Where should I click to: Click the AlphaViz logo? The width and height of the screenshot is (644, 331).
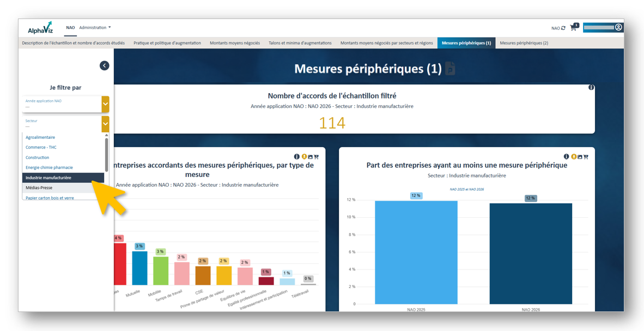[40, 28]
